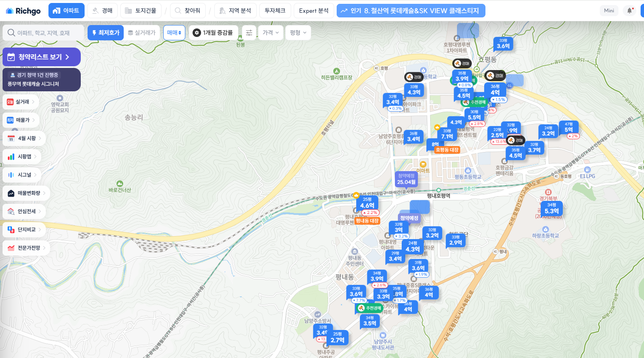This screenshot has width=644, height=358.
Task: Open the 4월 시황 side panel
Action: pos(24,138)
